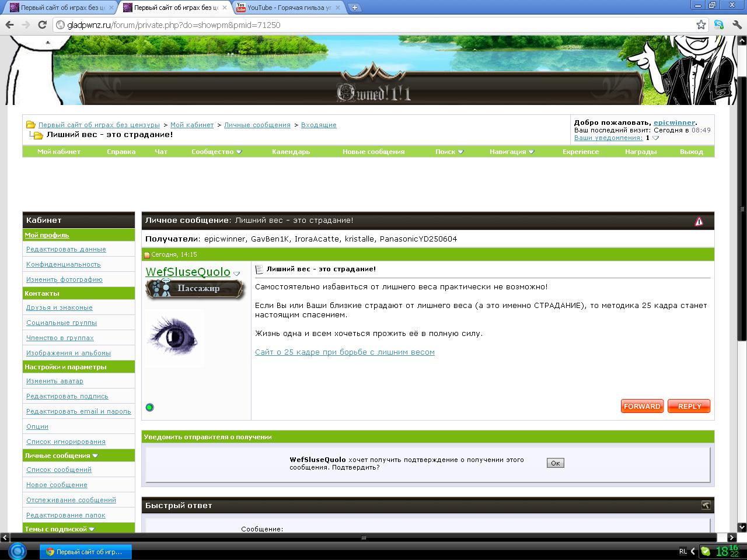Bookmark this page with the star icon
The width and height of the screenshot is (747, 560).
tap(701, 24)
